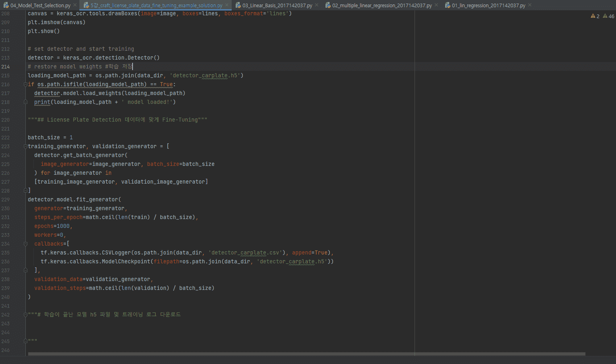616x364 pixels.
Task: Close the 04_Model_Test_Selection.py tab
Action: (75, 5)
